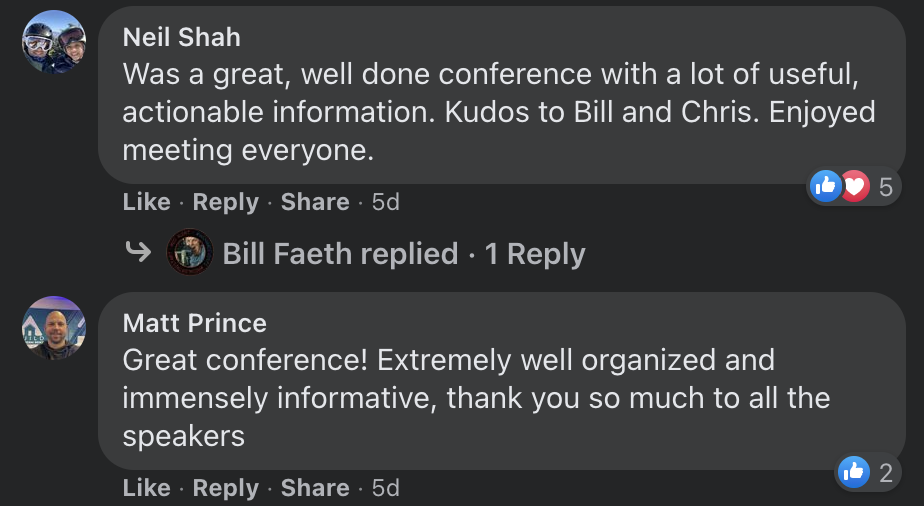Expand the Bill Faeth replied thread

(x=403, y=254)
